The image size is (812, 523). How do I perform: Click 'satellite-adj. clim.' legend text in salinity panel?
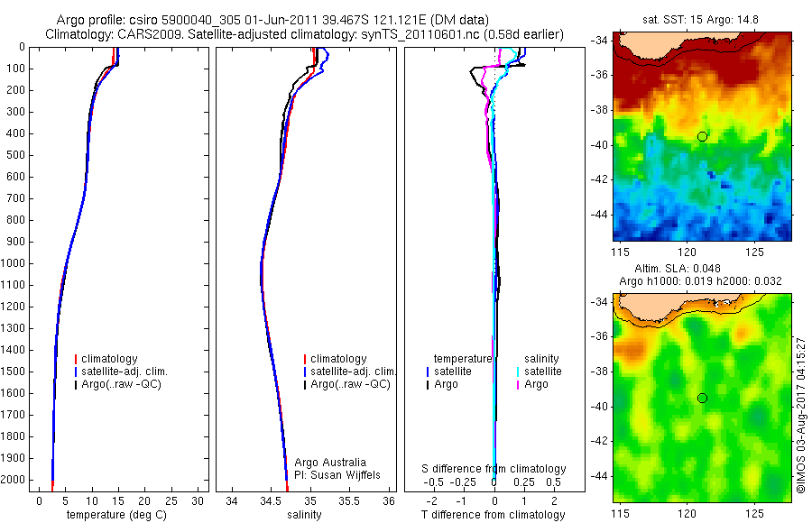353,372
